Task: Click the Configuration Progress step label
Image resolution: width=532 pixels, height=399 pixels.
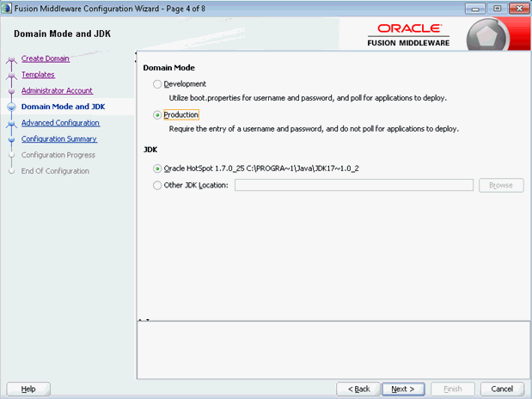Action: click(58, 155)
